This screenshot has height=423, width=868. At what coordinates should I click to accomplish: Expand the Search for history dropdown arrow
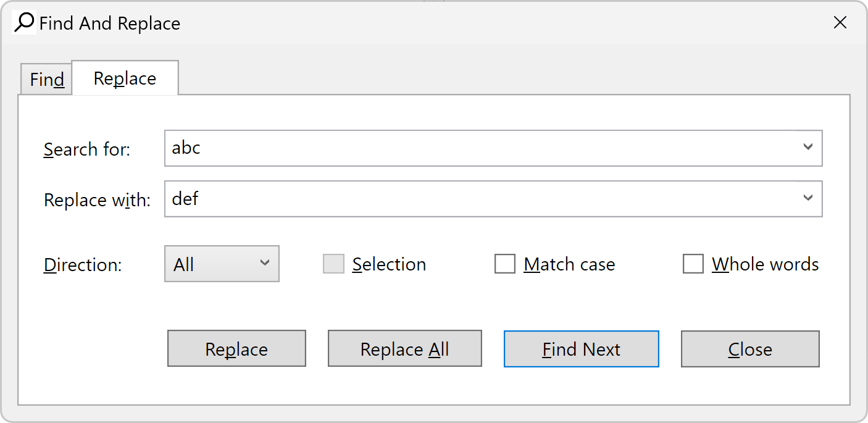coord(808,147)
